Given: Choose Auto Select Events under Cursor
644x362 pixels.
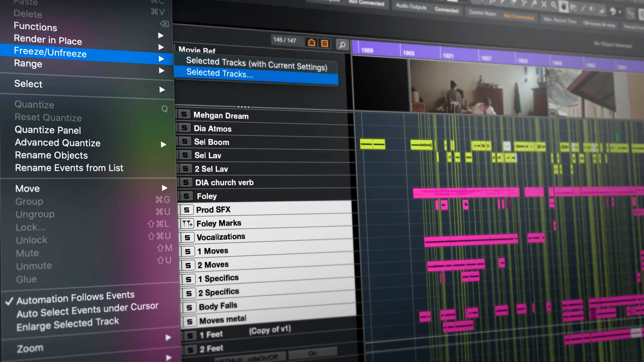Looking at the screenshot, I should pyautogui.click(x=87, y=310).
